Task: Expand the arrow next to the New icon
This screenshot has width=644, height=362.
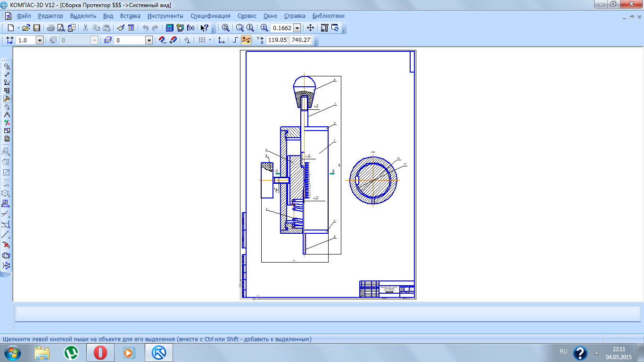Action: tap(18, 28)
